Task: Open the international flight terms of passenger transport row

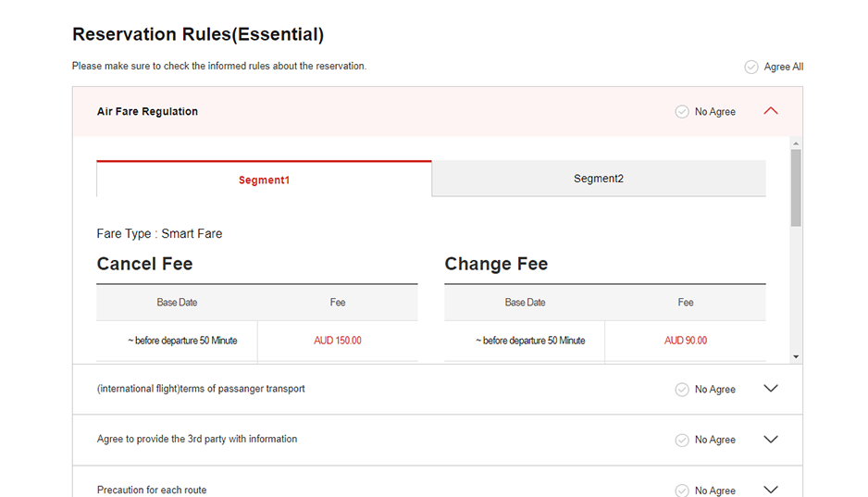Action: pyautogui.click(x=201, y=389)
